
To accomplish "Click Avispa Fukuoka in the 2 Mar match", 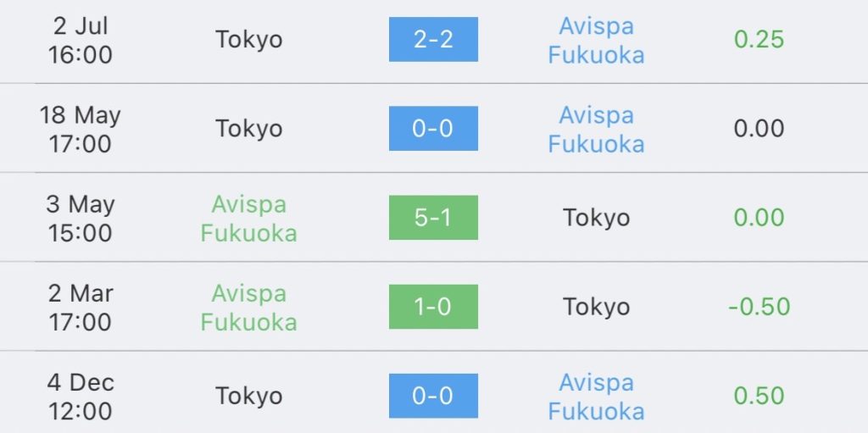I will [249, 307].
